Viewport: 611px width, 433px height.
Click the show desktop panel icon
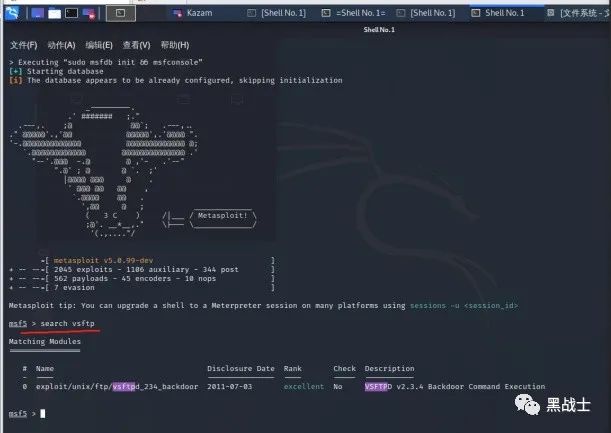click(37, 14)
